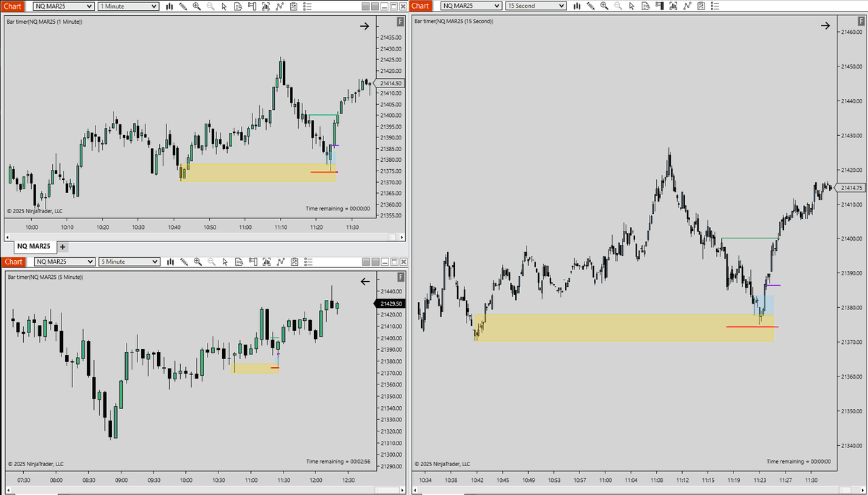Toggle the Chart Trader panel on the 15-Second chart

660,6
